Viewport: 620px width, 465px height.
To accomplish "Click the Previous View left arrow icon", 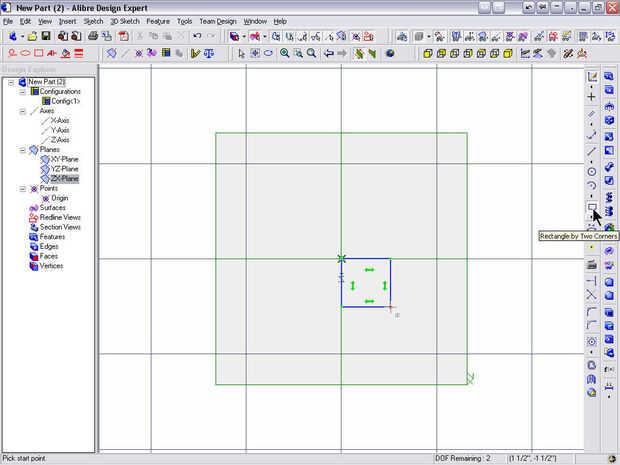I will [x=329, y=53].
